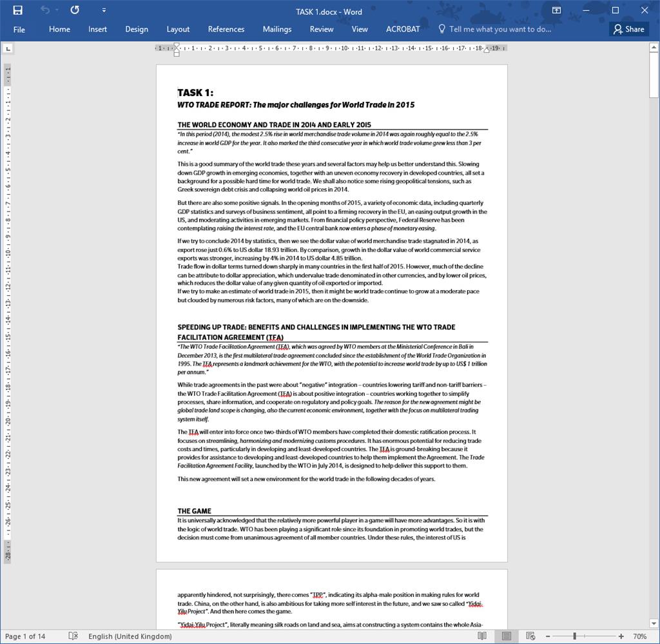
Task: Click the first line indent marker on ruler
Action: click(177, 46)
